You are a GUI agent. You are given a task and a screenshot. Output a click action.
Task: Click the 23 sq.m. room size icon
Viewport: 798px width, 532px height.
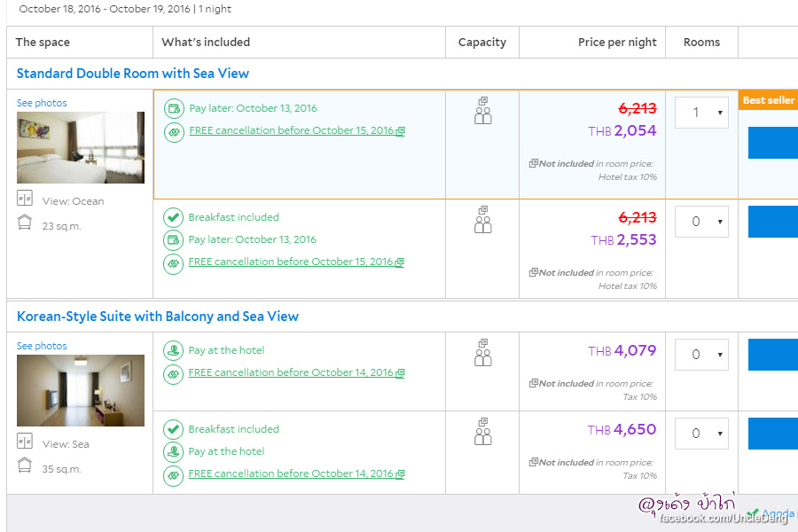(25, 223)
